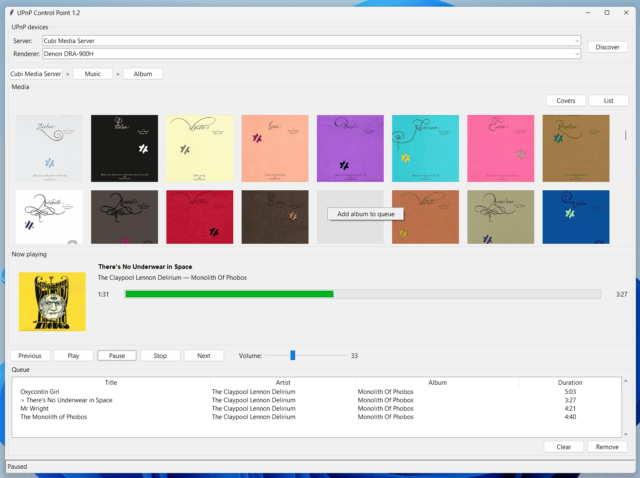Select the orange-brown album cover

pos(425,217)
